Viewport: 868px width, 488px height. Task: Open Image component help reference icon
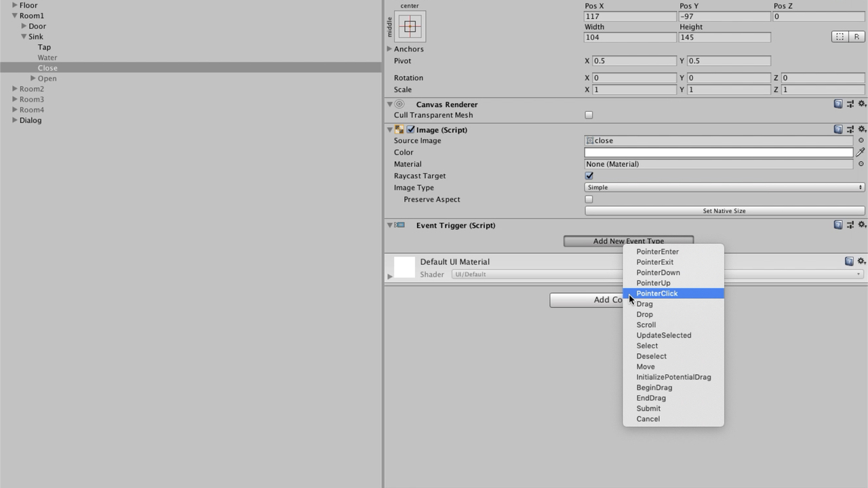[x=838, y=129]
